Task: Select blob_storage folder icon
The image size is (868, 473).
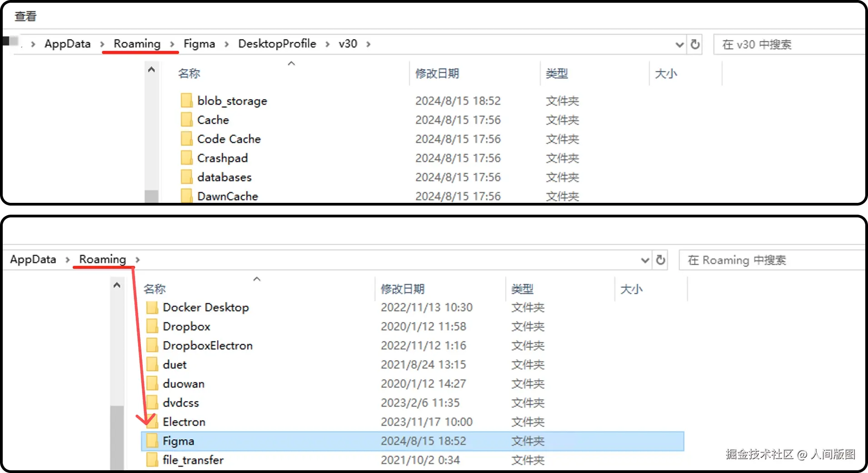Action: [186, 101]
